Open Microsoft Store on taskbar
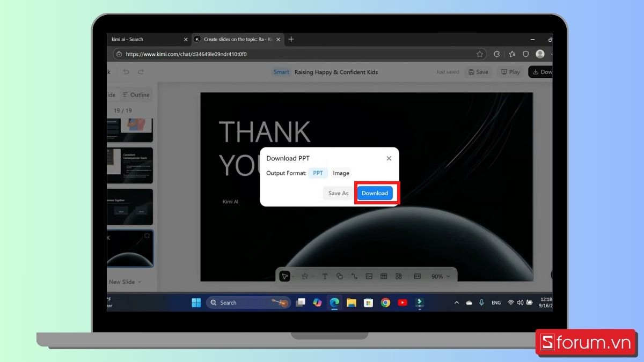The width and height of the screenshot is (644, 362). click(x=368, y=302)
